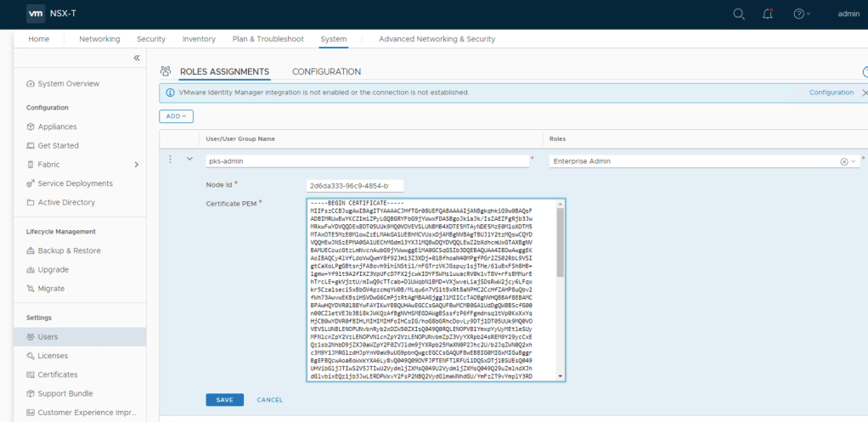Viewport: 868px width, 422px height.
Task: Open the VMware logo home icon
Action: point(35,14)
